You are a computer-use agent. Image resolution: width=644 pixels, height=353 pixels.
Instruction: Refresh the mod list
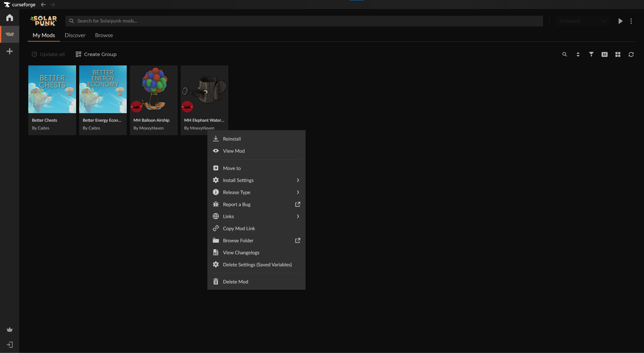631,54
